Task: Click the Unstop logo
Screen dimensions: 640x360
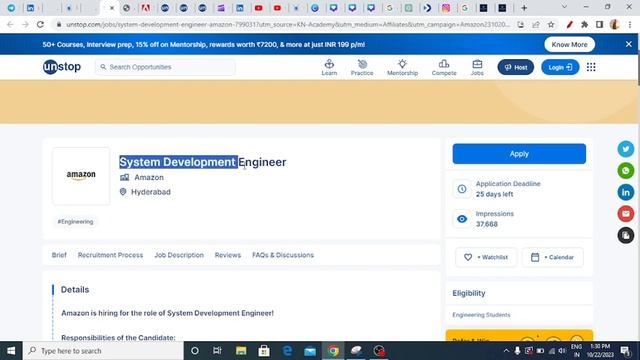Action: [62, 67]
